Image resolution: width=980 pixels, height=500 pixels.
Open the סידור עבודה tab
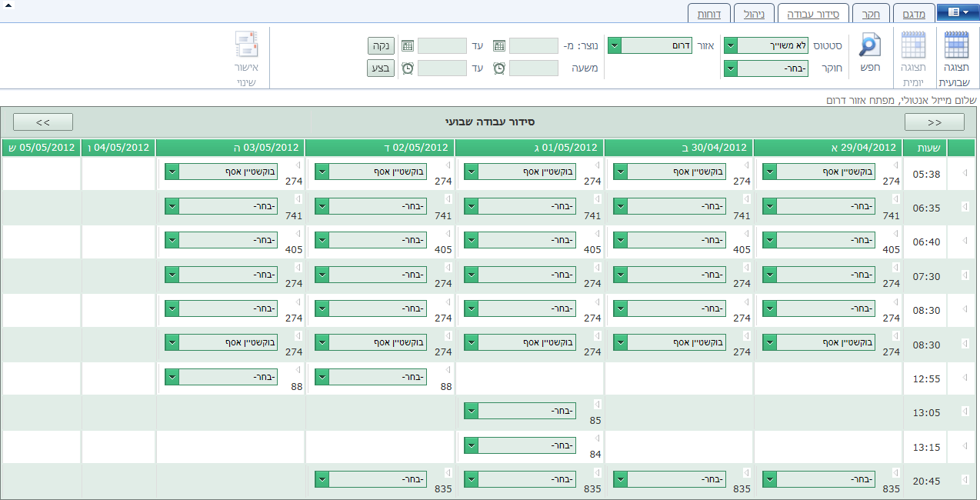[813, 14]
